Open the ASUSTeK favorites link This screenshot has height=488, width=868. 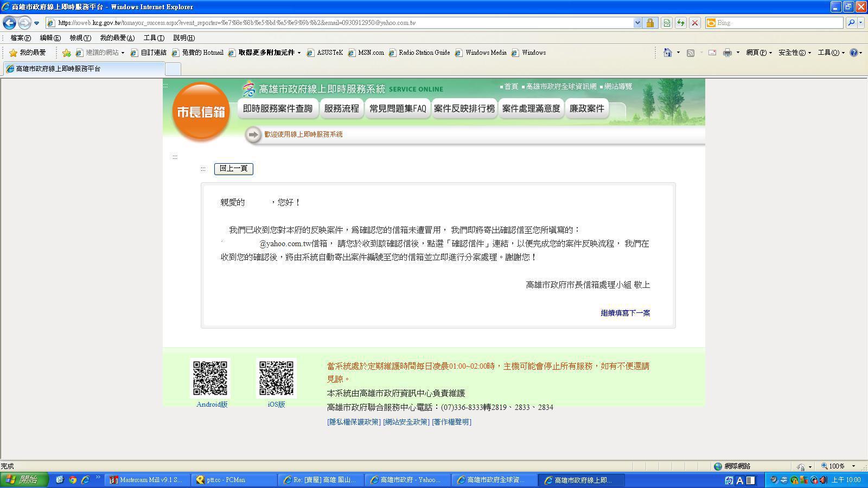click(x=325, y=53)
